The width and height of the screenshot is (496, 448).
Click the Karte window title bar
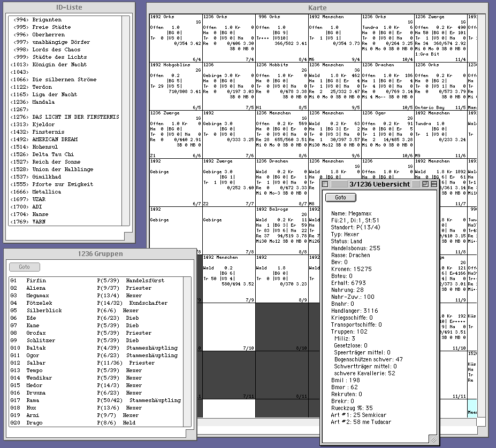[x=317, y=7]
